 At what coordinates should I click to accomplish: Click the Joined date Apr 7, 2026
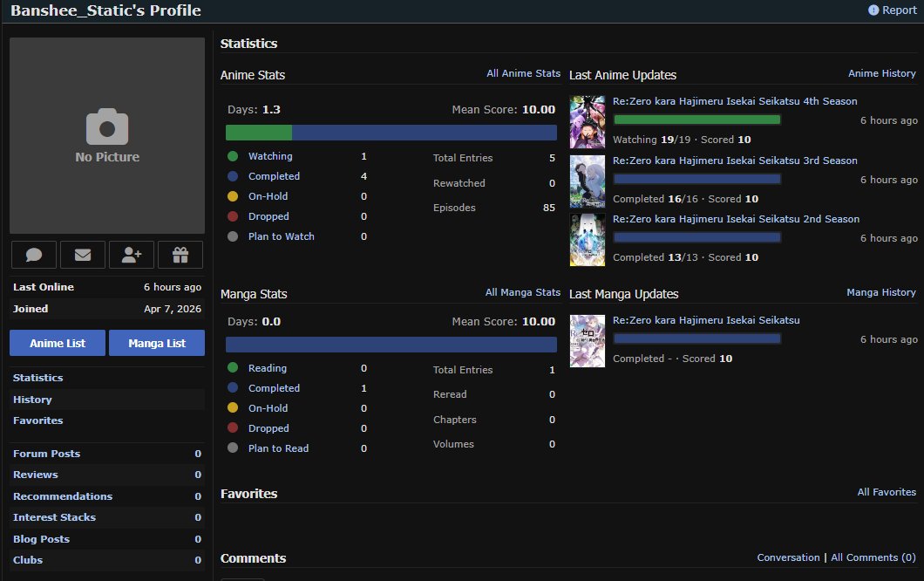coord(173,309)
